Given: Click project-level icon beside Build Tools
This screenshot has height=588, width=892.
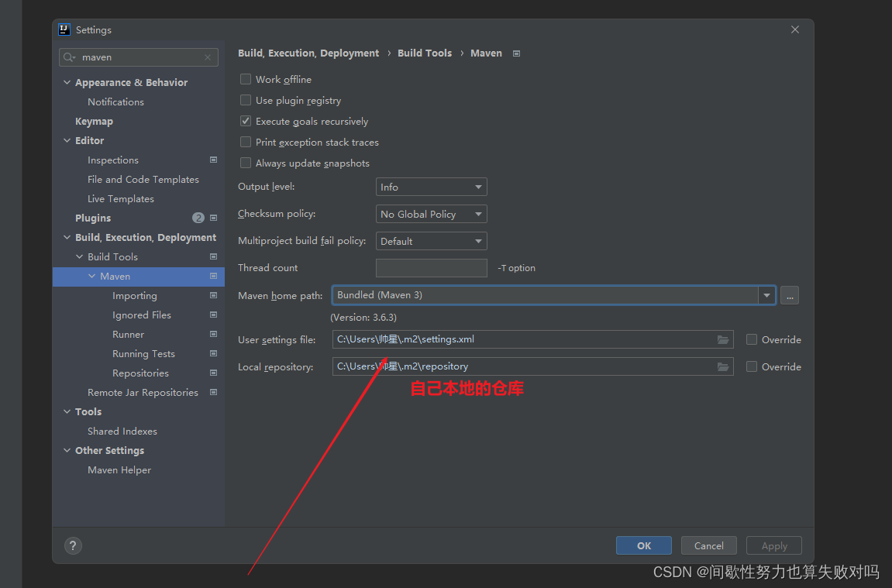Looking at the screenshot, I should (213, 256).
